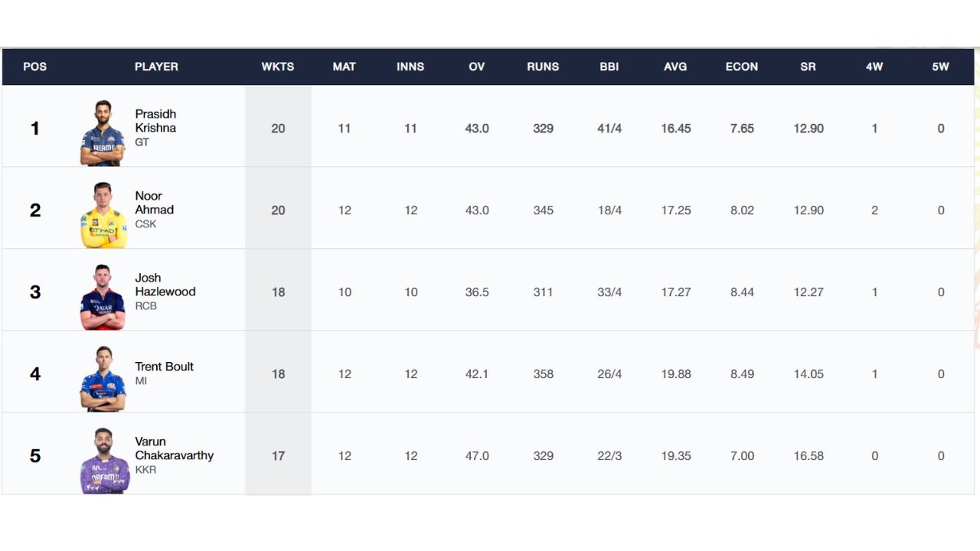Click Hazlewood's strike rate 12.27
This screenshot has width=980, height=551.
pyautogui.click(x=808, y=292)
